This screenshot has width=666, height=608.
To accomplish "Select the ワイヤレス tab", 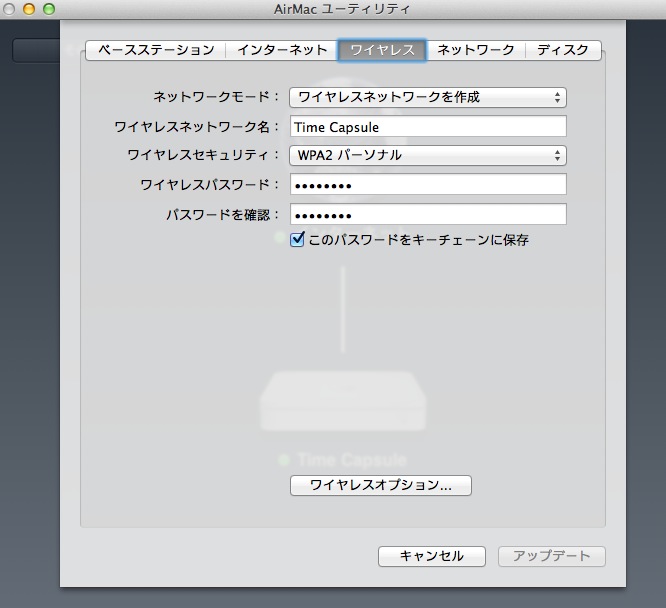I will pos(382,50).
